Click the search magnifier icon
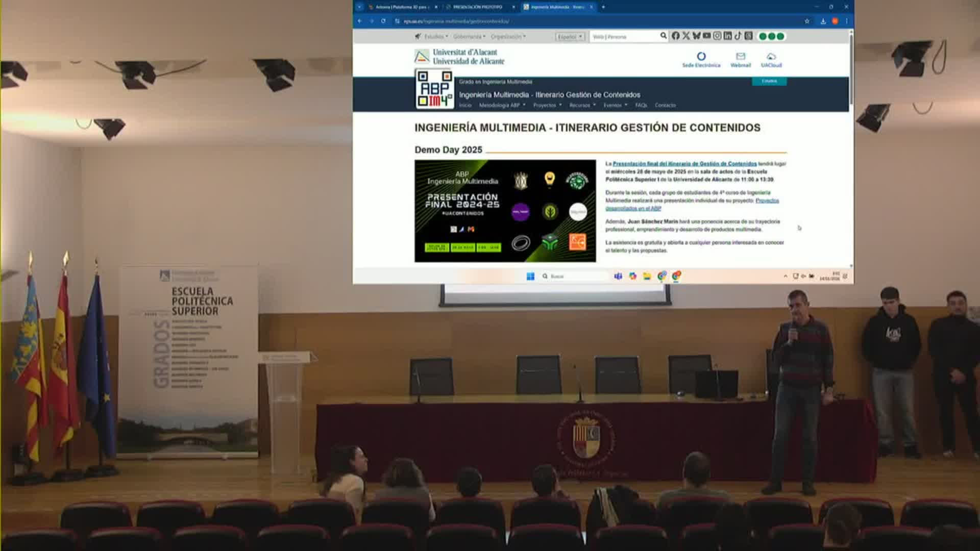This screenshot has width=980, height=551. pyautogui.click(x=663, y=36)
